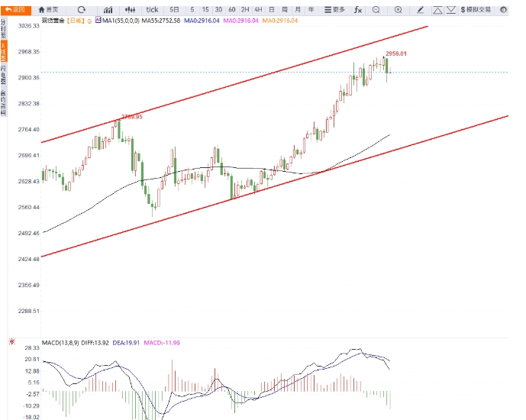Select the candlestick chart style icon
The height and width of the screenshot is (420, 526).
[x=130, y=10]
